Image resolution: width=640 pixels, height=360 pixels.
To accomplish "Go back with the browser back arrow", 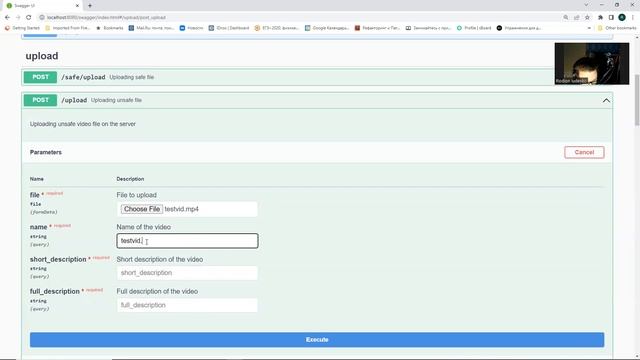I will tap(7, 18).
